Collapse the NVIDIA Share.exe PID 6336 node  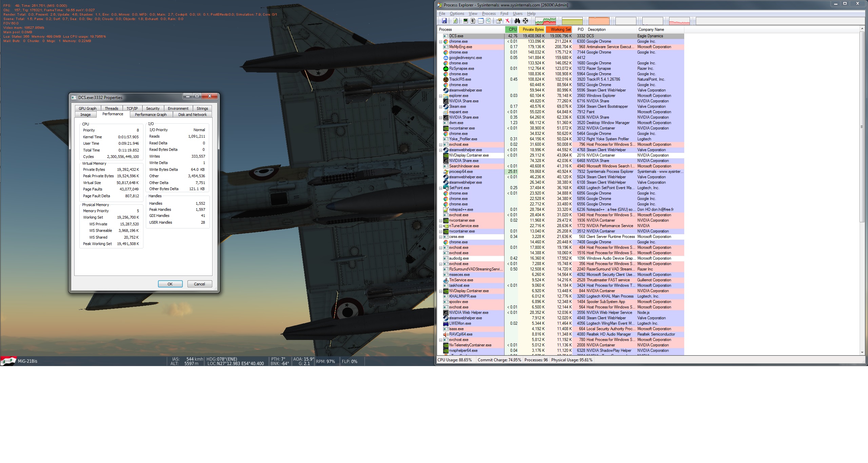coord(441,118)
